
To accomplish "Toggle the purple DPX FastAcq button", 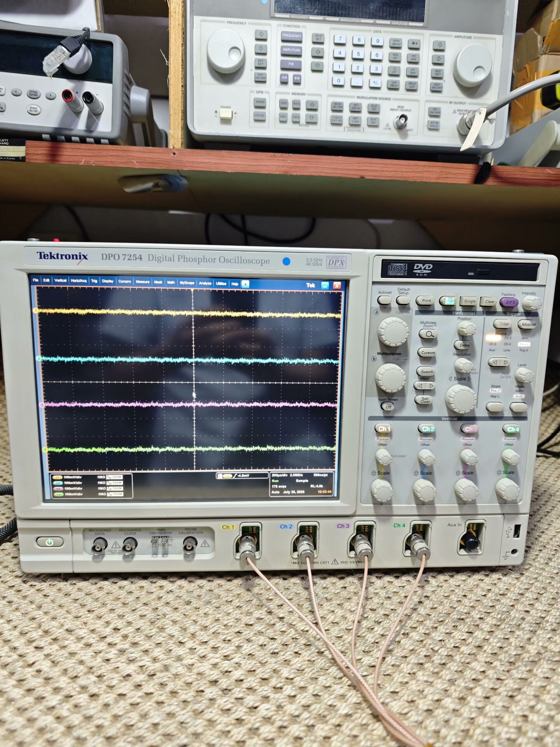I will click(x=509, y=302).
